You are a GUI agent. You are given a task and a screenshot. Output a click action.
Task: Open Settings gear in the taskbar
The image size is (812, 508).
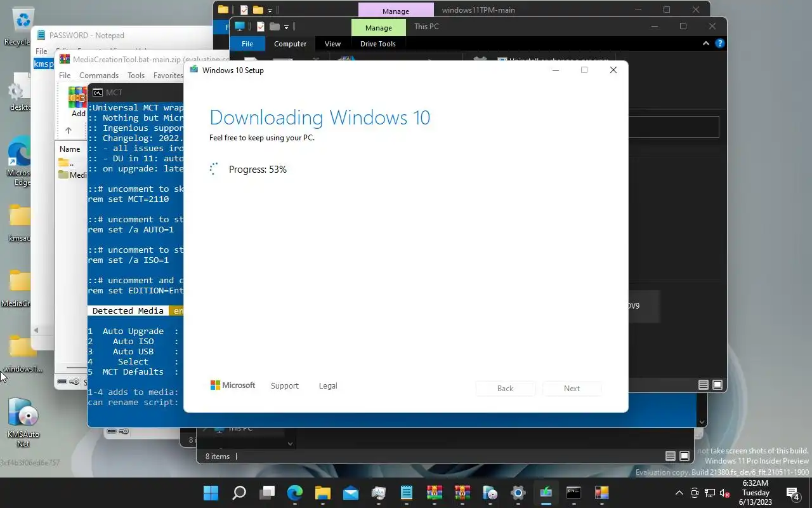[518, 493]
